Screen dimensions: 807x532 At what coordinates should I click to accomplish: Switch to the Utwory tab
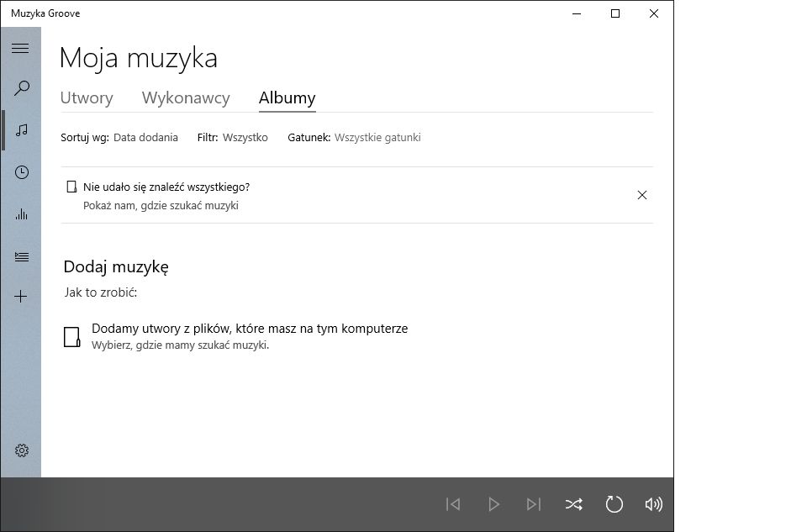[x=87, y=97]
